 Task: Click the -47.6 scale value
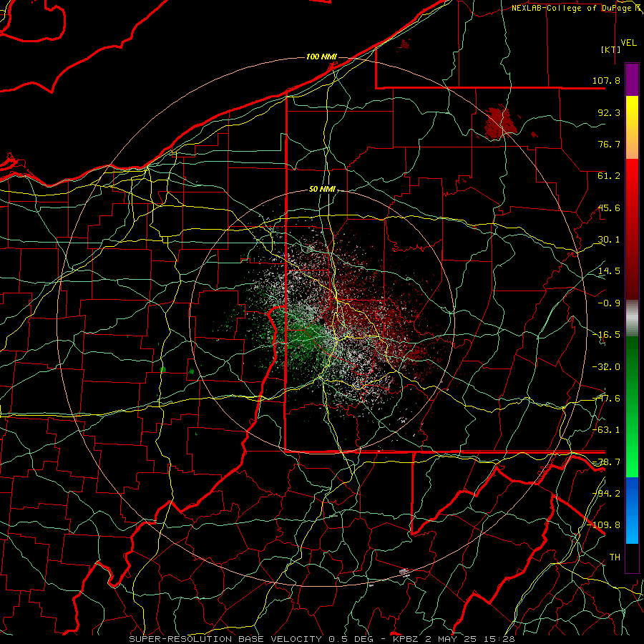606,399
